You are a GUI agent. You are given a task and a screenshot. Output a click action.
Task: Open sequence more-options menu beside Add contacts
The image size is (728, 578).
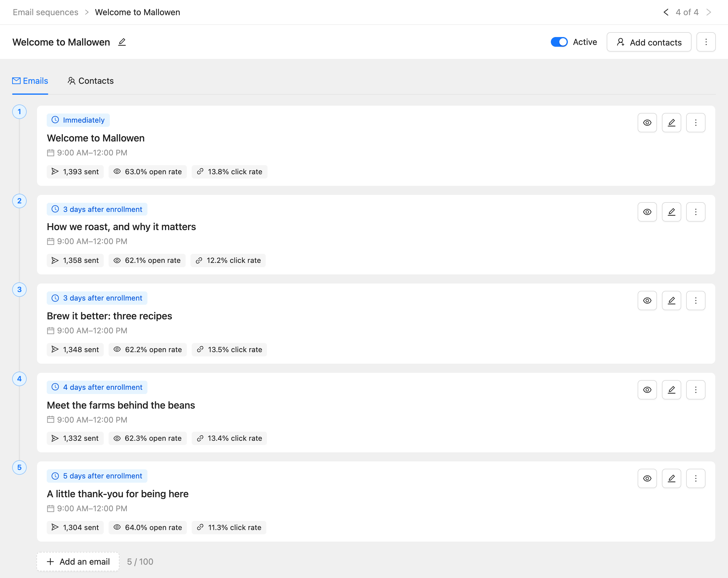click(x=706, y=42)
